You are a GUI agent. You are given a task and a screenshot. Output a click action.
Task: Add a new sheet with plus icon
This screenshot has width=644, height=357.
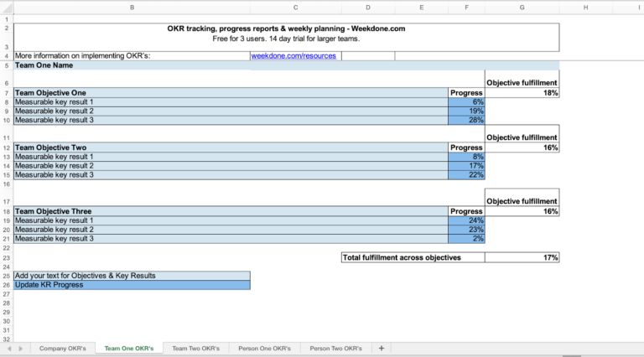click(x=382, y=348)
